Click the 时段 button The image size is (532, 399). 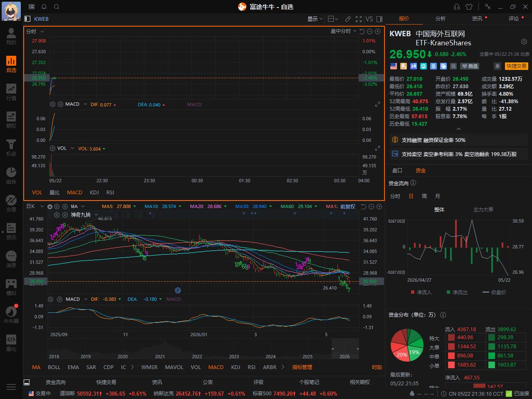377,367
